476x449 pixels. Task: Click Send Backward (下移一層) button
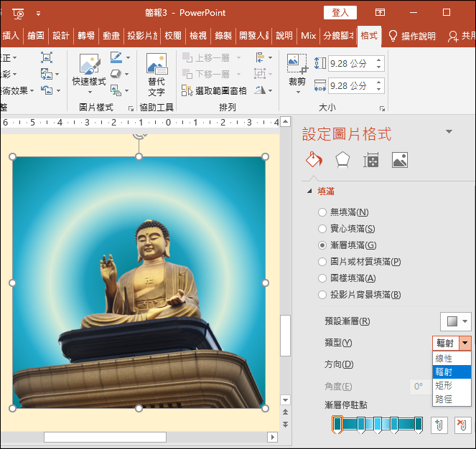[206, 74]
